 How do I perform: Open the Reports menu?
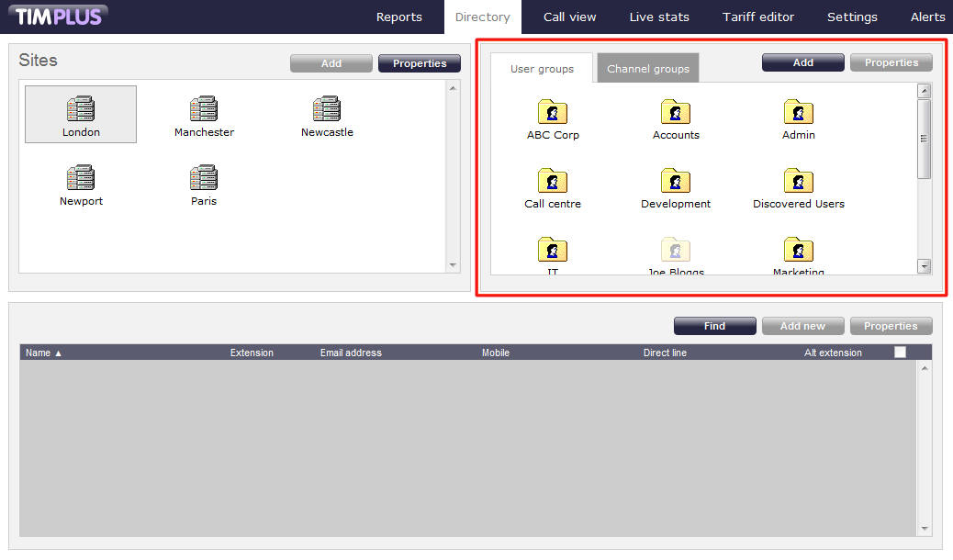[399, 17]
